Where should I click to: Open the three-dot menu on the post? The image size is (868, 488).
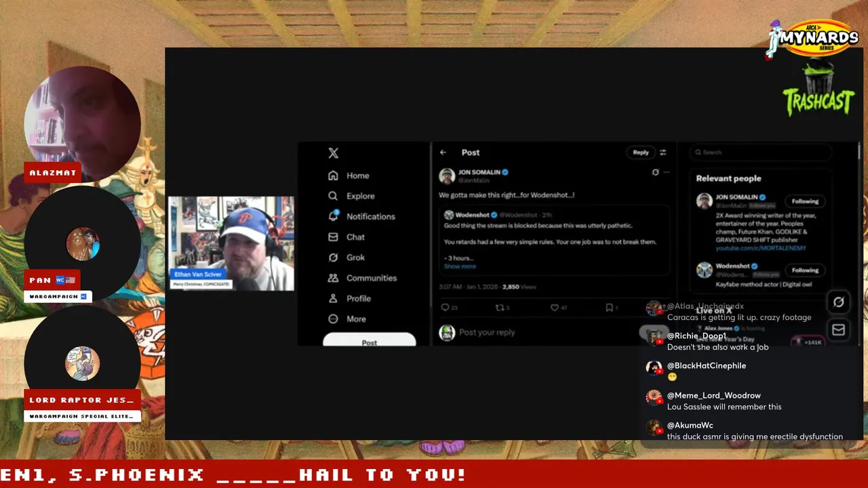(x=667, y=172)
